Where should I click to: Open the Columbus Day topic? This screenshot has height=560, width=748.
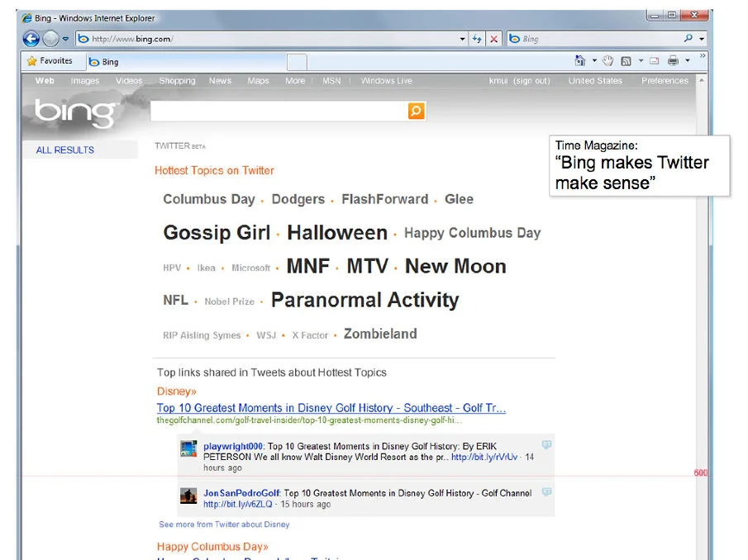(x=209, y=199)
